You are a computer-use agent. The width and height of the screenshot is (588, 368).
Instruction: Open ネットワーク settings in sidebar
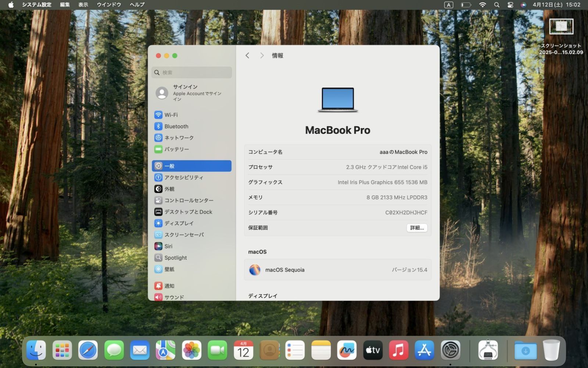tap(191, 138)
